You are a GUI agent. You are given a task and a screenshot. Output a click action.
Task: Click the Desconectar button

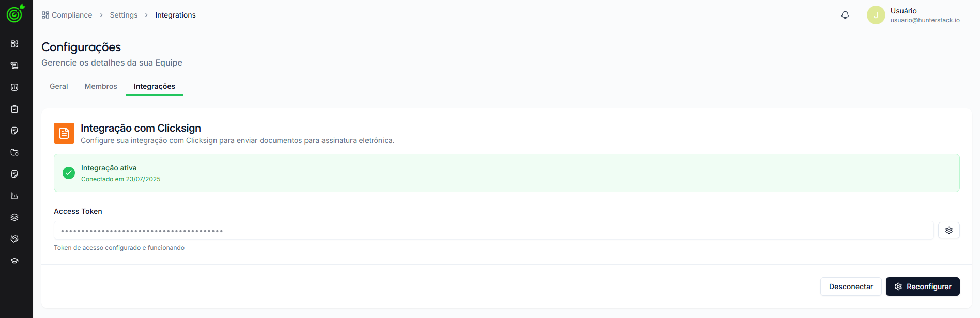click(851, 287)
